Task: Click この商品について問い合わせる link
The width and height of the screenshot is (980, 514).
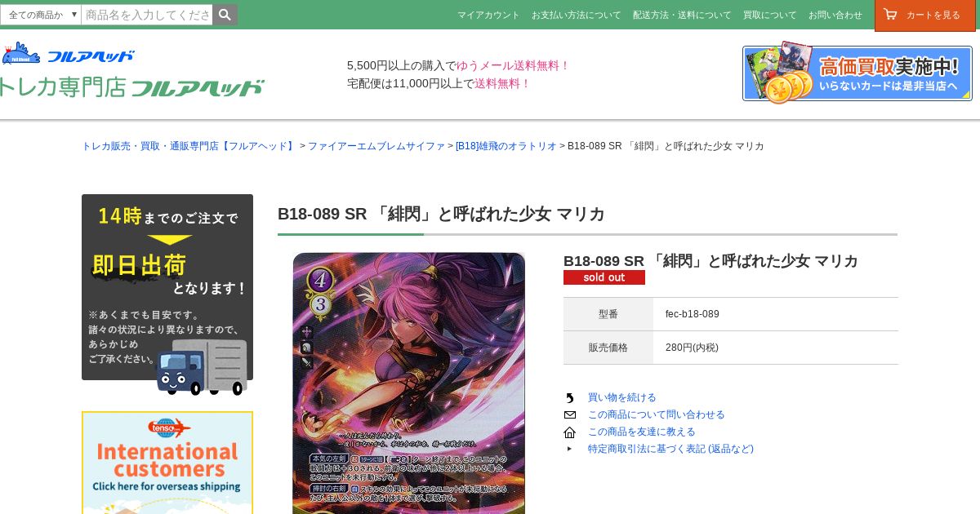Action: [x=656, y=414]
